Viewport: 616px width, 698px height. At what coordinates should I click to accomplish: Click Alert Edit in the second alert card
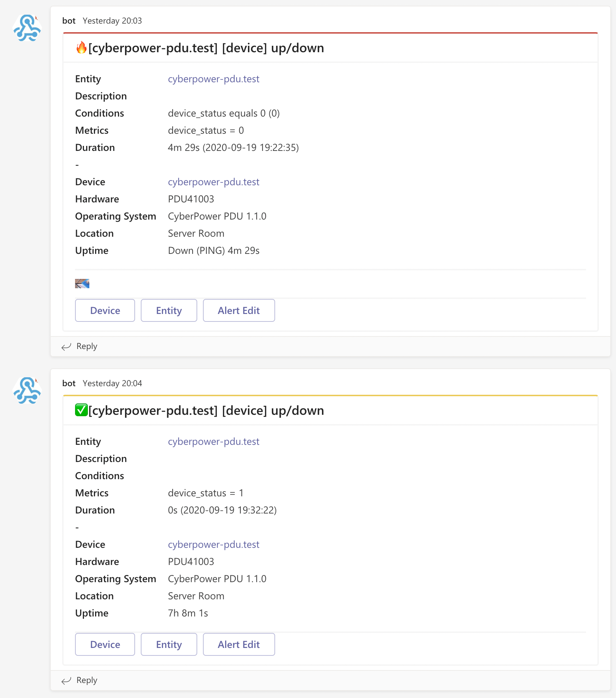click(x=239, y=644)
